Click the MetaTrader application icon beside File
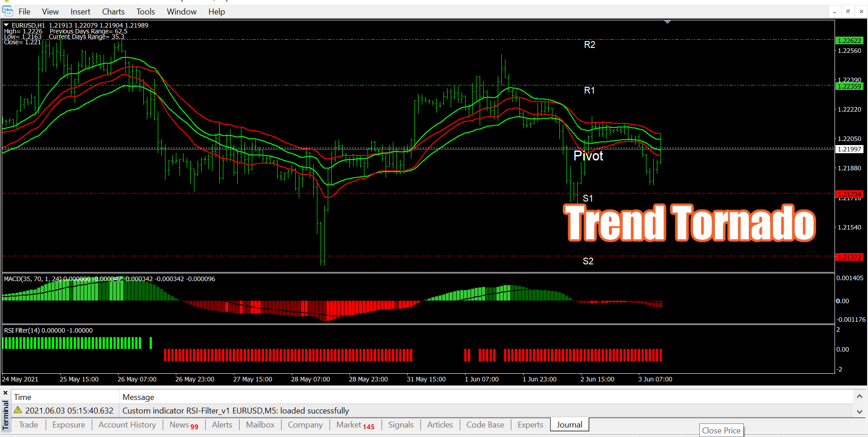 tap(8, 11)
